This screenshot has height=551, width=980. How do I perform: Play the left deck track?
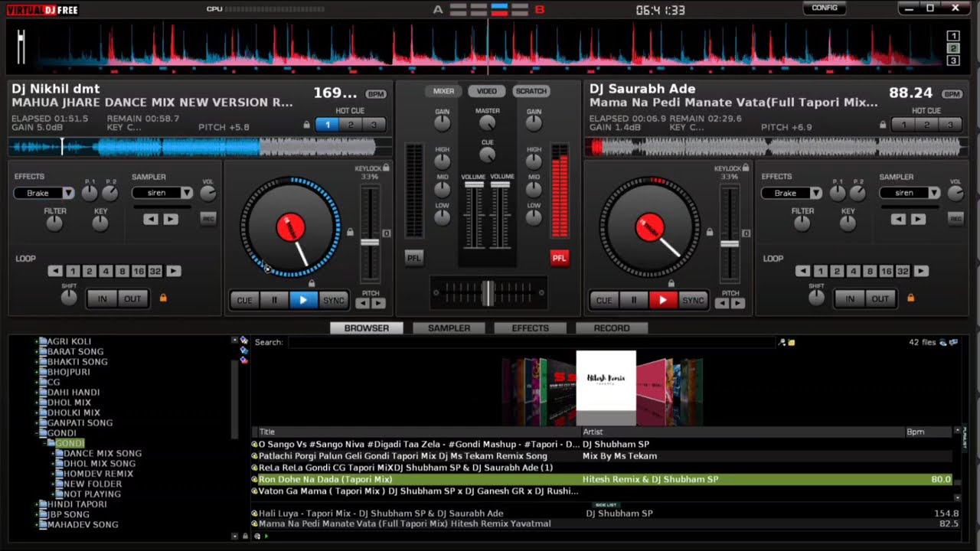click(x=303, y=300)
